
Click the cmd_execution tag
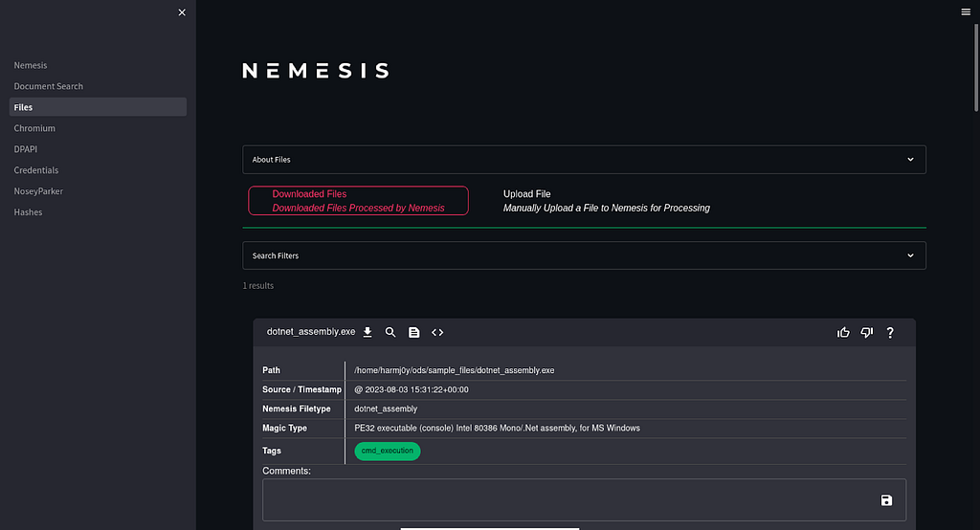(388, 451)
